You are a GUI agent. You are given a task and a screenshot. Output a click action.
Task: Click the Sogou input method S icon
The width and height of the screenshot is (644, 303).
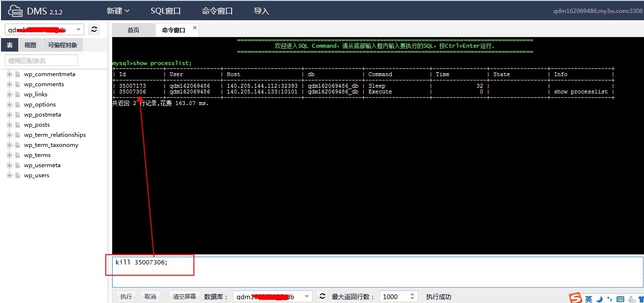coord(576,298)
